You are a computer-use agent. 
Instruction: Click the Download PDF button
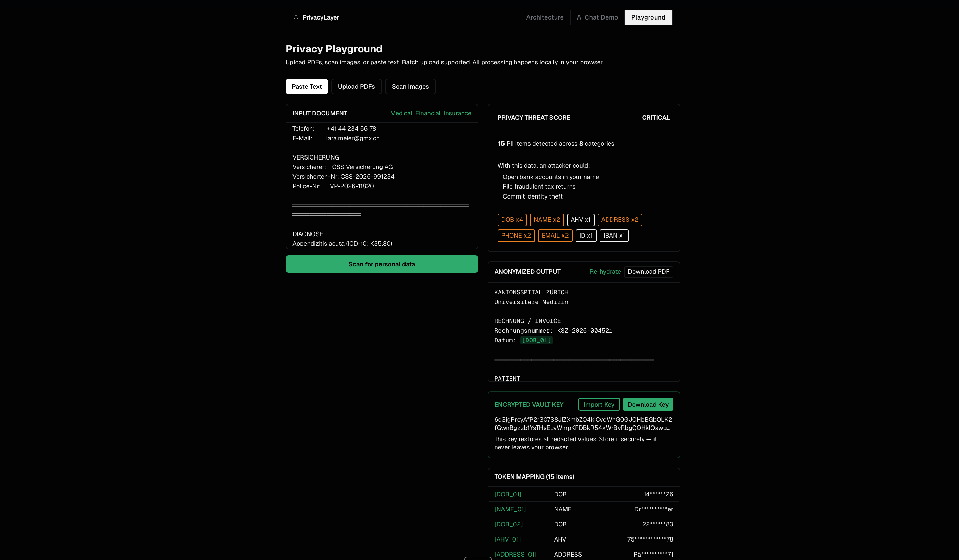coord(648,272)
